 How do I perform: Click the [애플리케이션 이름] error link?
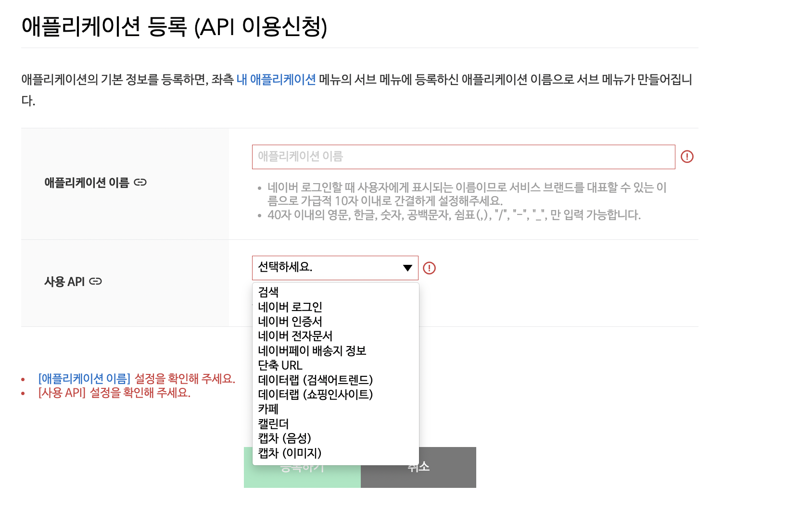pyautogui.click(x=84, y=379)
